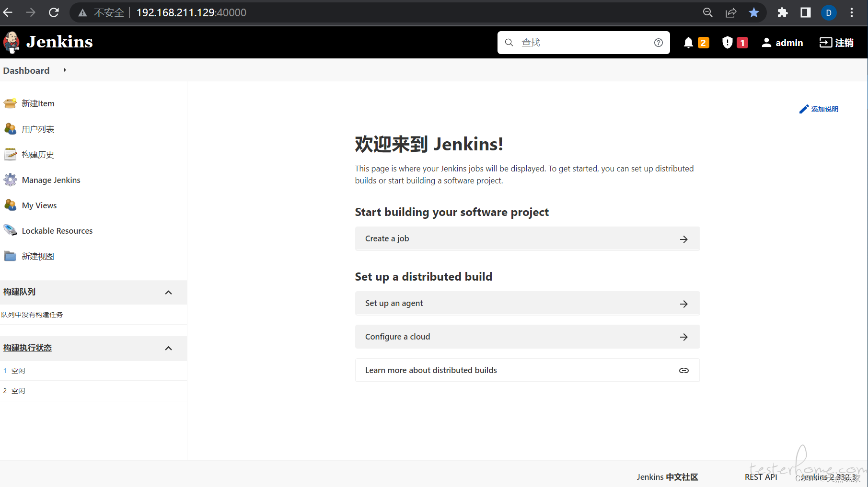
Task: Reload the page with browser refresh icon
Action: 54,12
